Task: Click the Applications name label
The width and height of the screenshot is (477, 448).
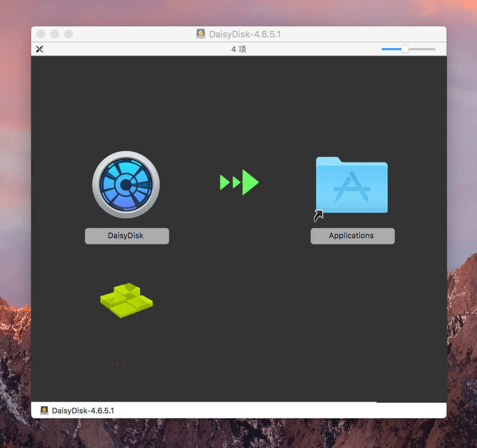Action: [x=352, y=236]
